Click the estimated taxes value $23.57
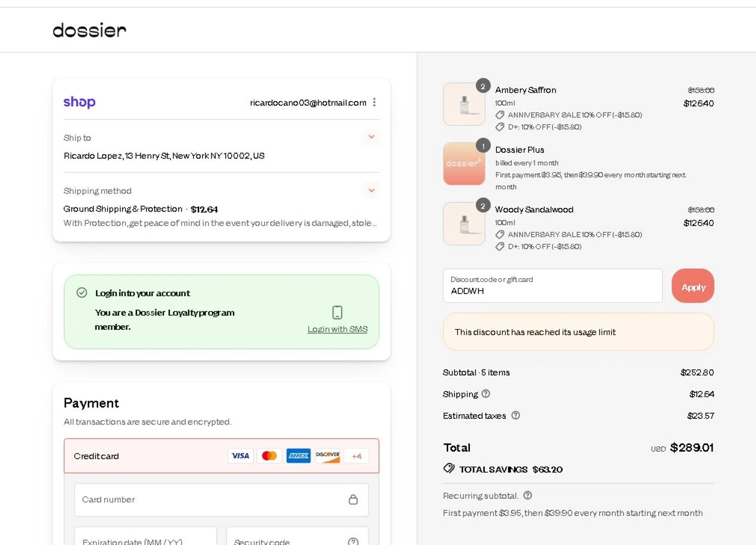756x545 pixels. click(x=701, y=416)
